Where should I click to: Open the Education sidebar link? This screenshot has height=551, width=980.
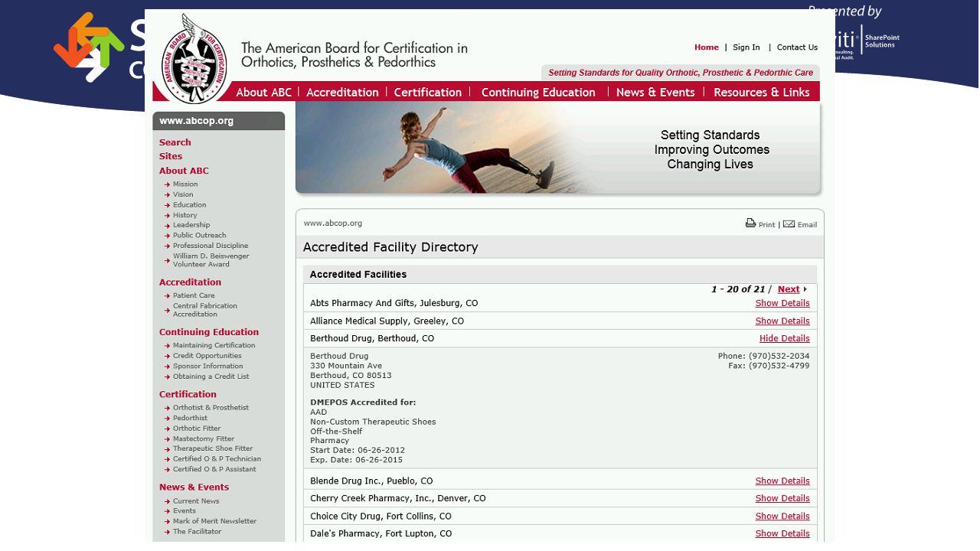point(189,205)
